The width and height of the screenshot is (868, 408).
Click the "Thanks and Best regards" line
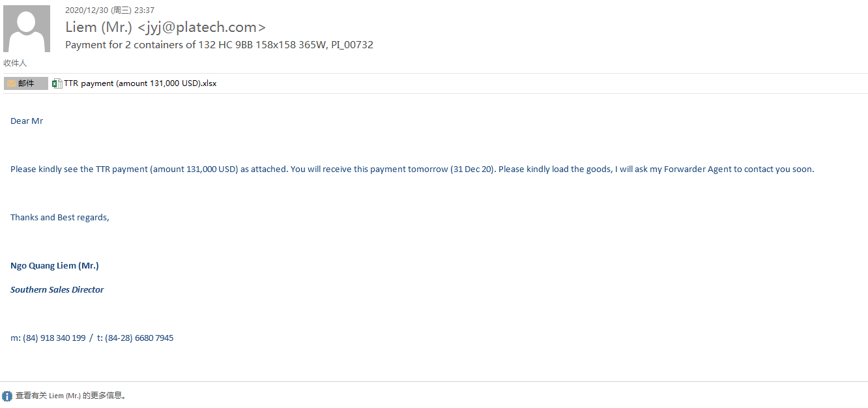pos(60,218)
